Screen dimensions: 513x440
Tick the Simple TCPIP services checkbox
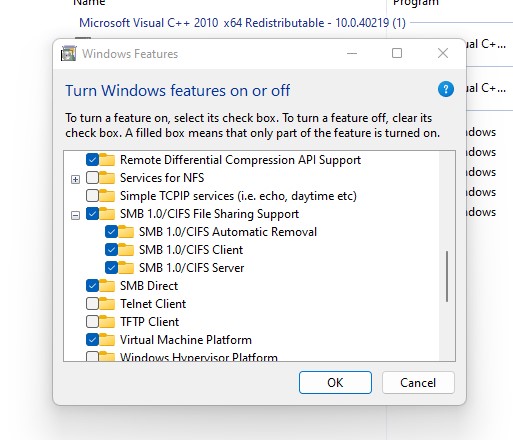click(x=92, y=196)
